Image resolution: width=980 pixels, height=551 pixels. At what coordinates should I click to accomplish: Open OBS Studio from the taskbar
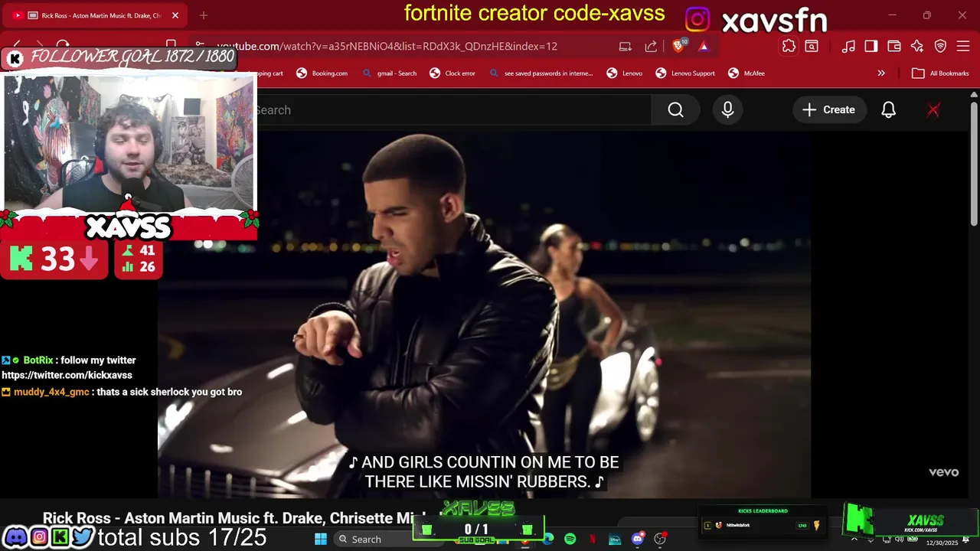point(660,539)
